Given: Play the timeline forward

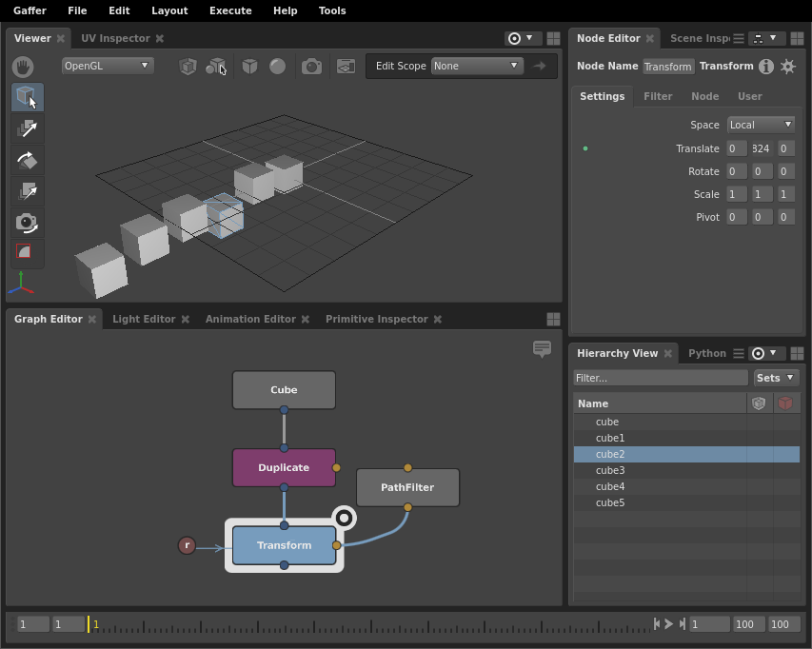Looking at the screenshot, I should coord(669,623).
